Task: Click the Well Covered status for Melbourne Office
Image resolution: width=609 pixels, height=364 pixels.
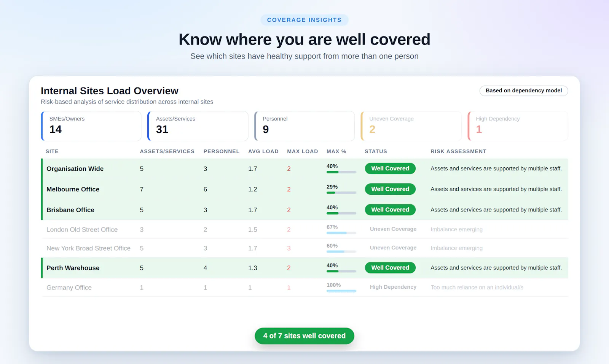Action: 390,189
